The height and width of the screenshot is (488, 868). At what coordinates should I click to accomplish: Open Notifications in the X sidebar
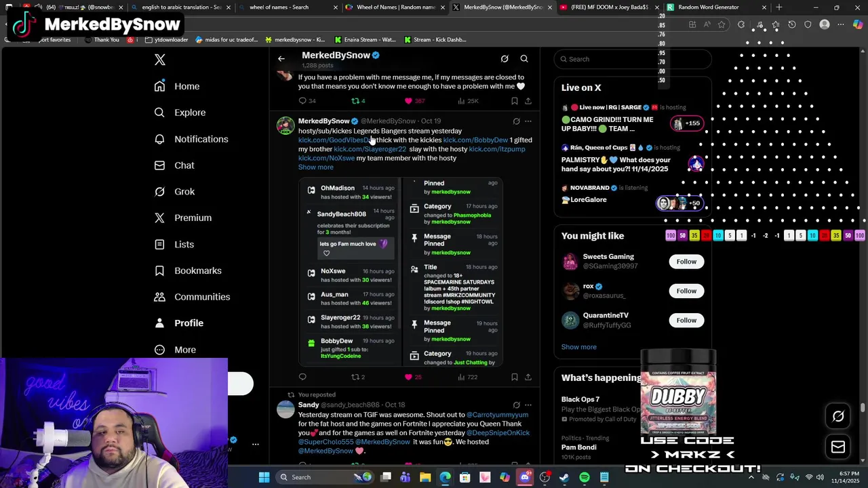tap(191, 139)
